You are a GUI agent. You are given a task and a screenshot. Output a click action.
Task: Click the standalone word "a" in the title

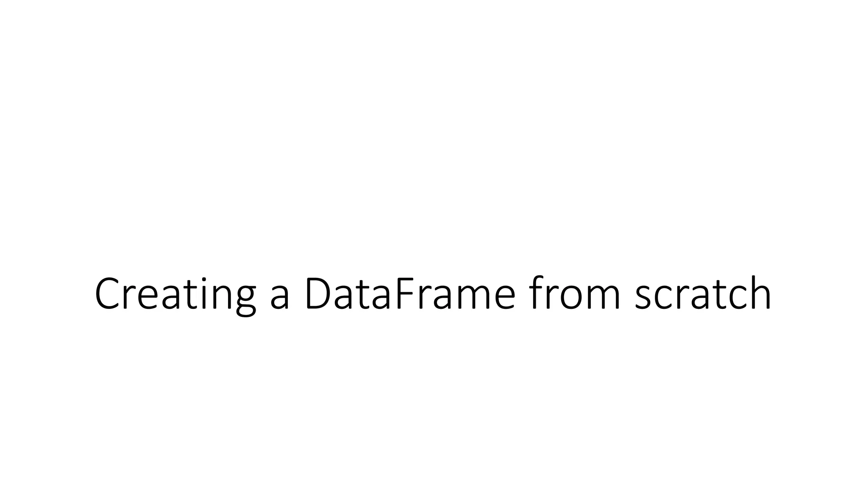click(280, 299)
